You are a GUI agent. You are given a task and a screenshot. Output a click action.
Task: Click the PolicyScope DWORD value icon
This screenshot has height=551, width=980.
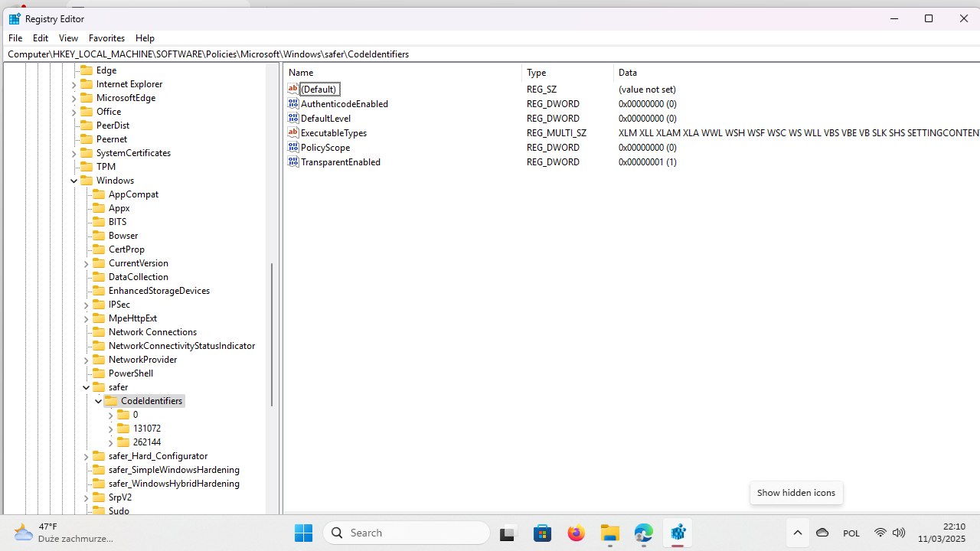point(292,147)
